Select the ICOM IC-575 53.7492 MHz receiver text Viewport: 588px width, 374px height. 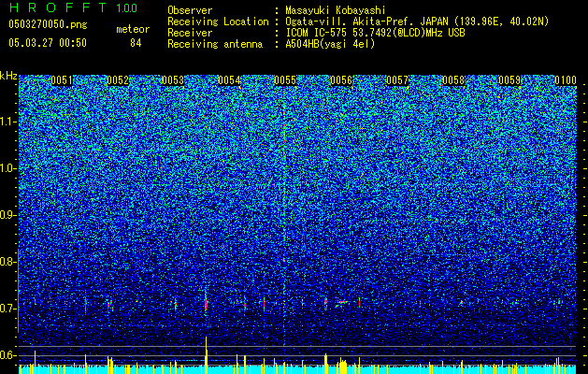tap(375, 33)
